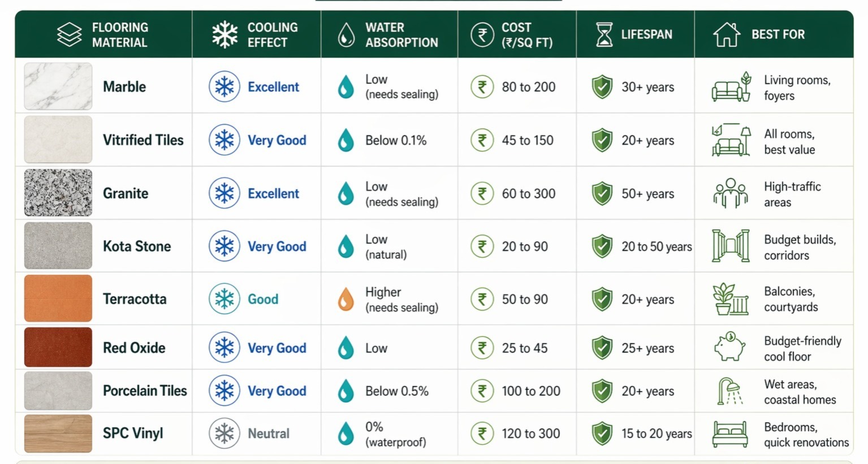This screenshot has width=868, height=464.
Task: Click the Red Oxide color swatch
Action: click(58, 347)
